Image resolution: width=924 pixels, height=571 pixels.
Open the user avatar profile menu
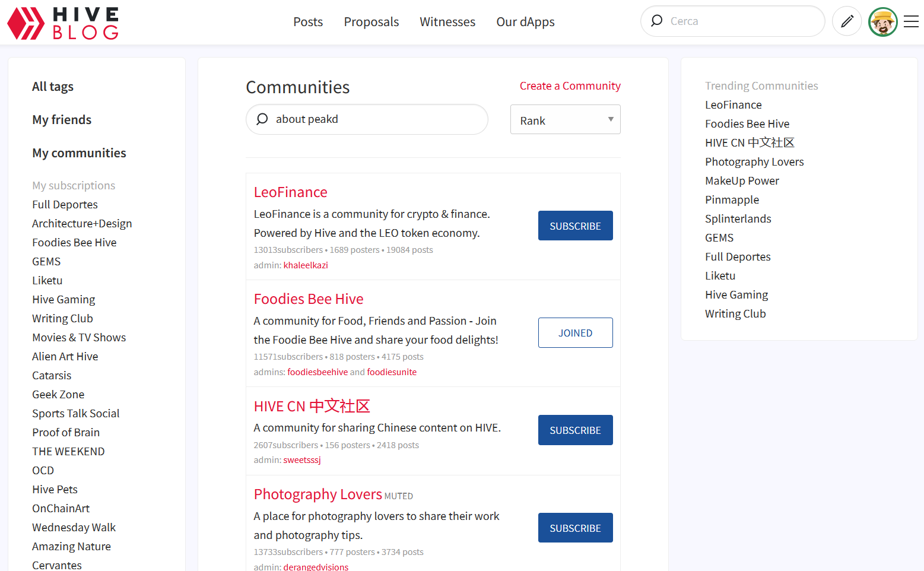(x=882, y=22)
